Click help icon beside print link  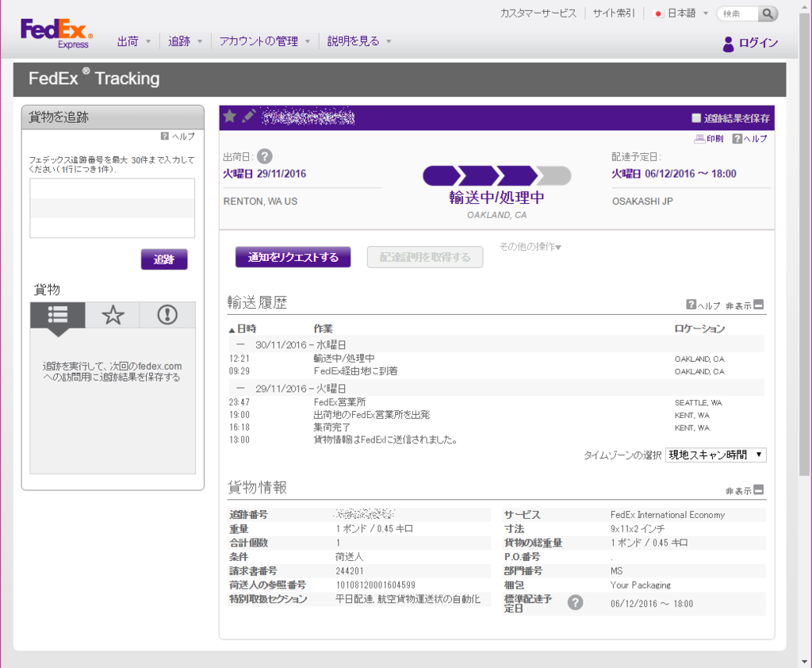(737, 138)
